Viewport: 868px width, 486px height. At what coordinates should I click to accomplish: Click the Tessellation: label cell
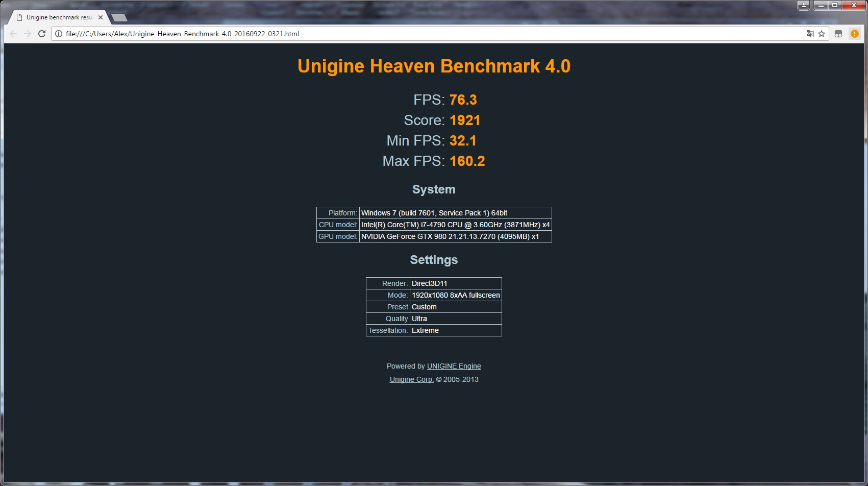point(388,330)
